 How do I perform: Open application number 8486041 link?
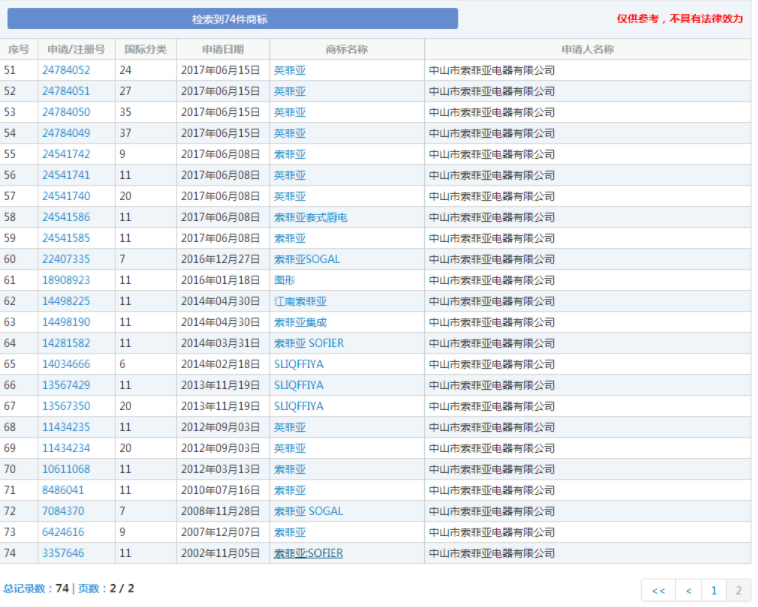[x=63, y=491]
